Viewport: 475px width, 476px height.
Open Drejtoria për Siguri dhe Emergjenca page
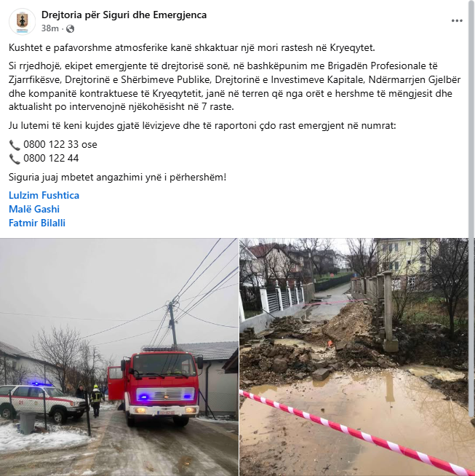tap(124, 15)
